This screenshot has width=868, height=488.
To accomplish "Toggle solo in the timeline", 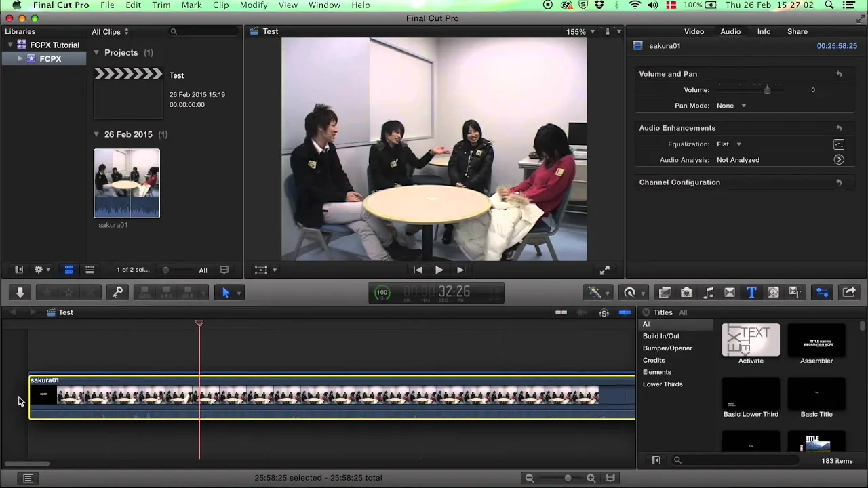I will click(604, 312).
